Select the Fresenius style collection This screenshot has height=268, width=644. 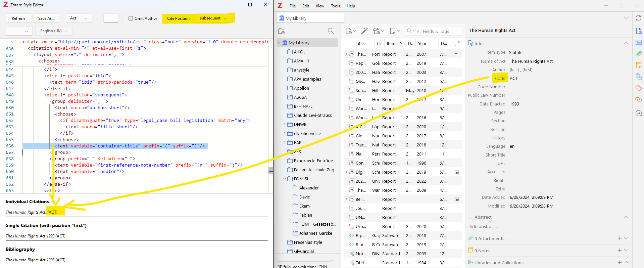(308, 242)
